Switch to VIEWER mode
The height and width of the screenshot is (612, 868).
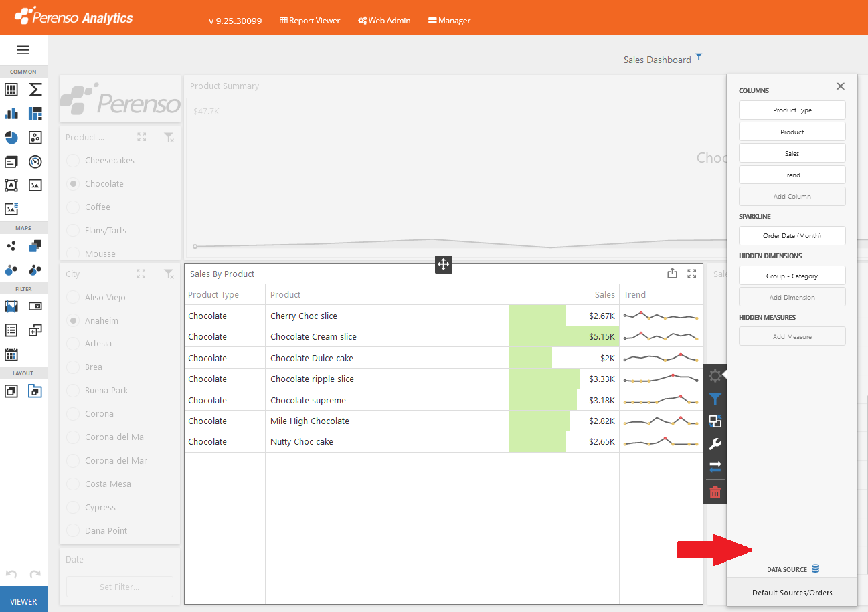23,601
